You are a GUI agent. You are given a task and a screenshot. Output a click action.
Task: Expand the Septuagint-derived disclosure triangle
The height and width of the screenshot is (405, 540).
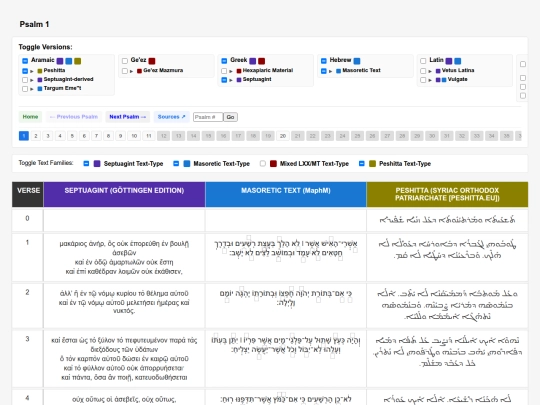(x=32, y=80)
